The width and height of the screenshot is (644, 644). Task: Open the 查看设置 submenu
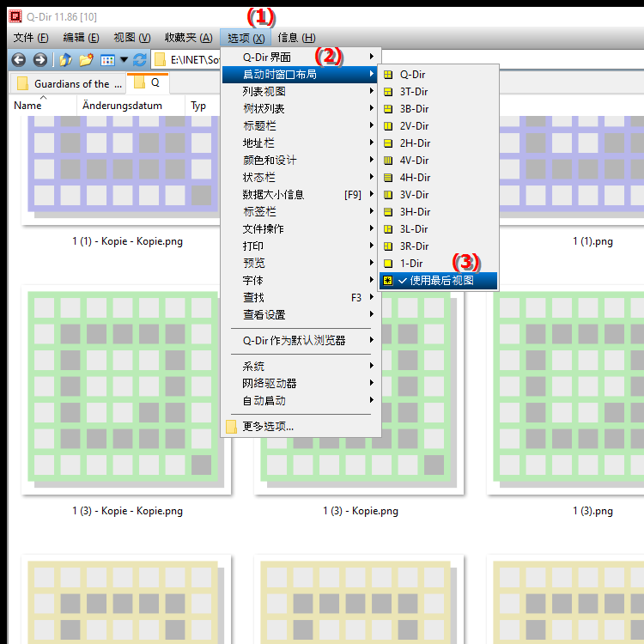(x=301, y=315)
